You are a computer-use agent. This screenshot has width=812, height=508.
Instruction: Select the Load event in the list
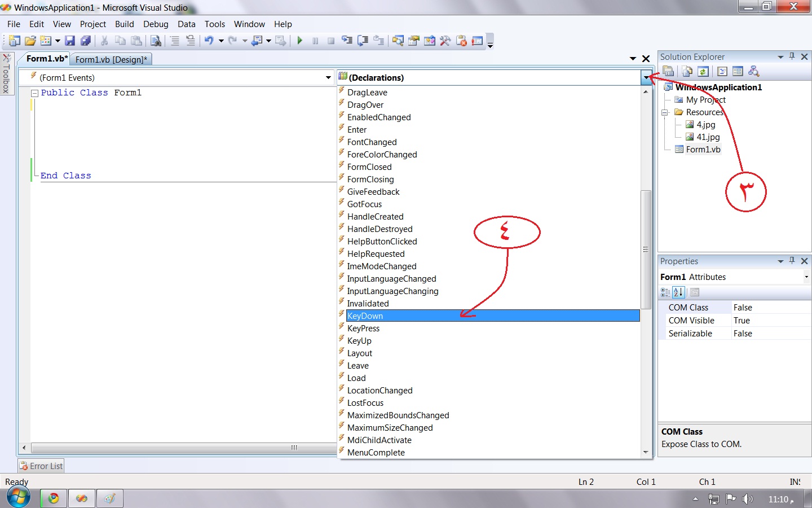click(356, 378)
